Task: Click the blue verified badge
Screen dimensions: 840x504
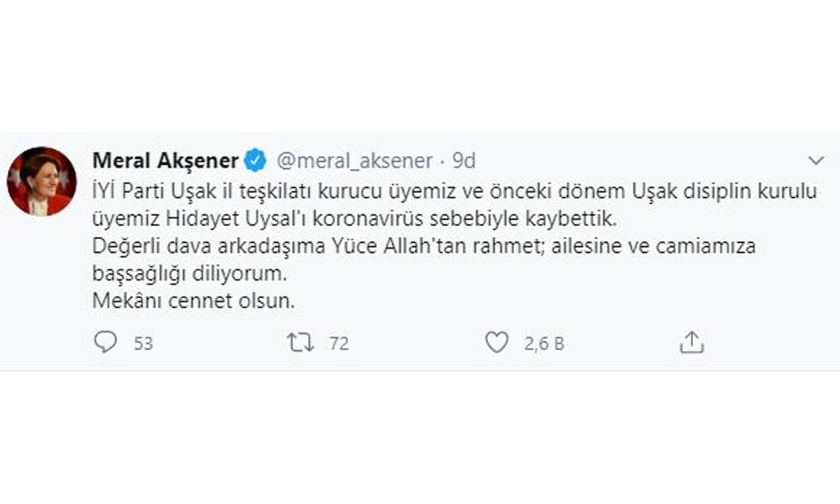Action: pyautogui.click(x=255, y=160)
